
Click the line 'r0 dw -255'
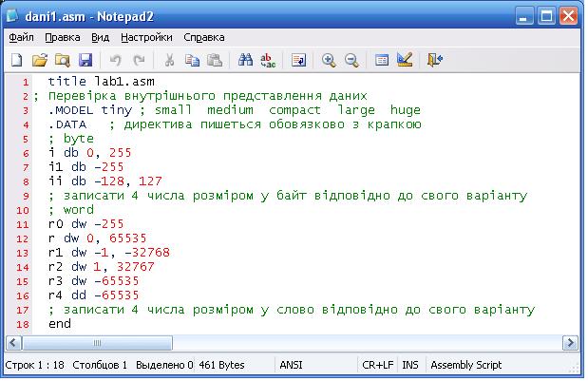pos(85,224)
